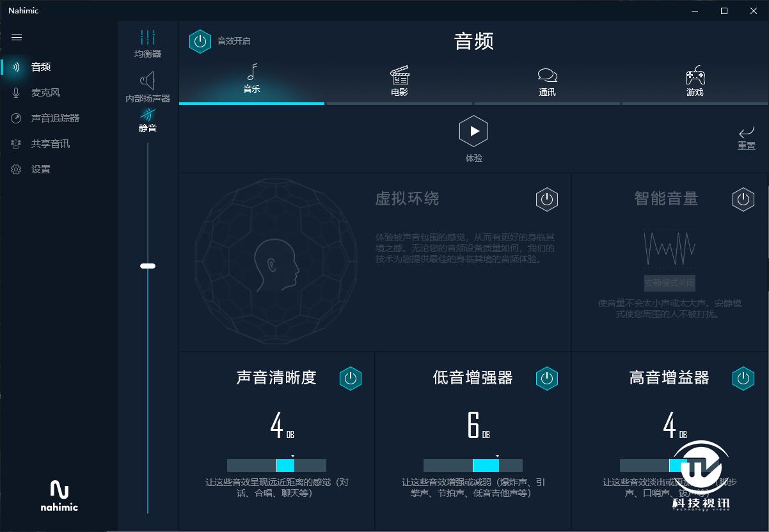The width and height of the screenshot is (769, 532).
Task: Toggle the 高音增益器 treble enhancer
Action: pos(743,378)
